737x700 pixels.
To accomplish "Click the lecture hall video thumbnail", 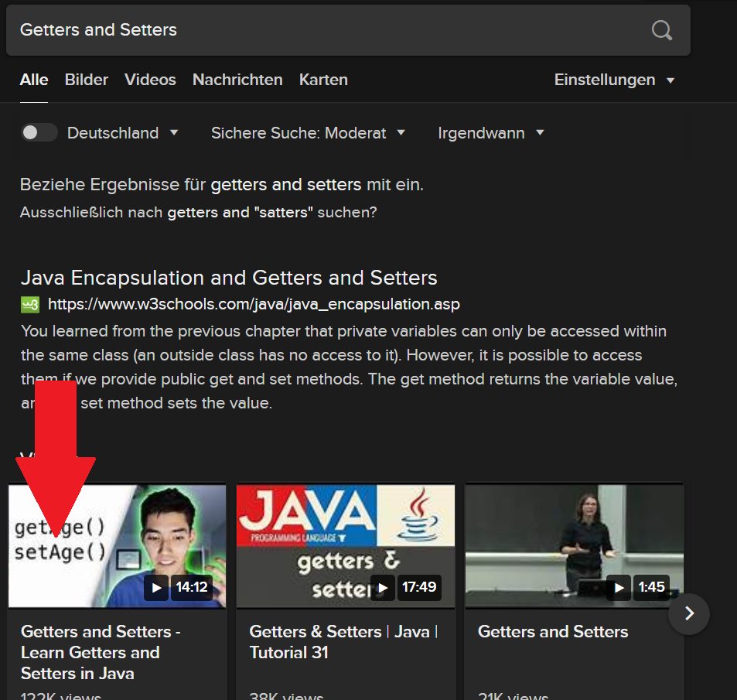I will tap(575, 546).
